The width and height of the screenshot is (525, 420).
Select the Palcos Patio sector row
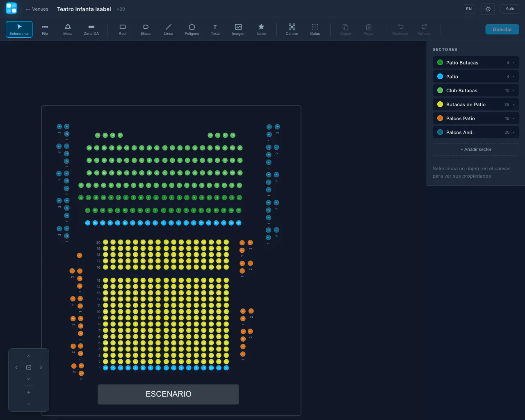476,119
